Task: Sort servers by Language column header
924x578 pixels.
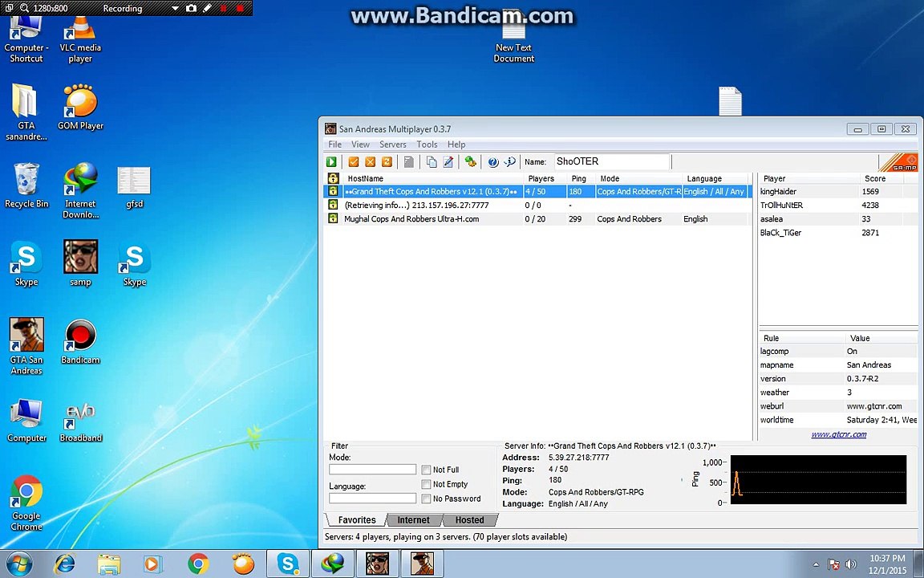Action: point(715,179)
